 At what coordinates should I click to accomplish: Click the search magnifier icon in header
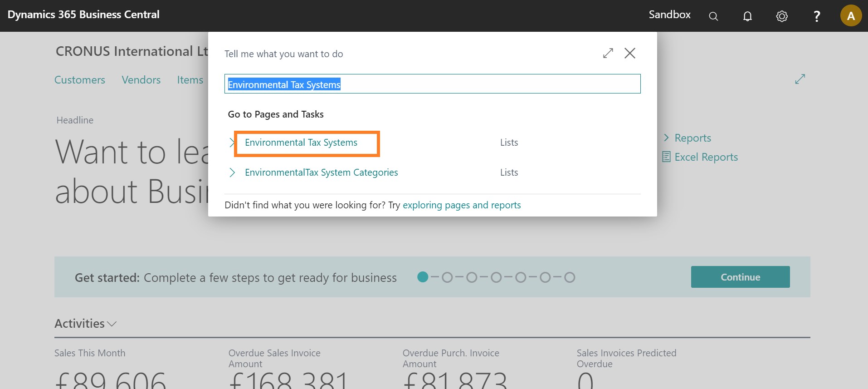click(713, 16)
